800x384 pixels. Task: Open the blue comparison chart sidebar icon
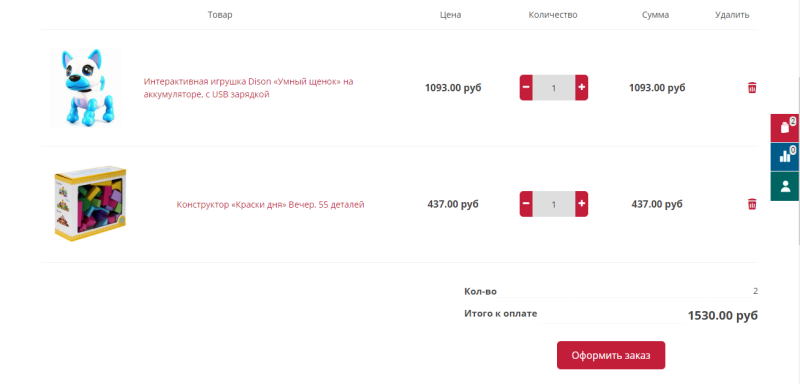click(785, 157)
